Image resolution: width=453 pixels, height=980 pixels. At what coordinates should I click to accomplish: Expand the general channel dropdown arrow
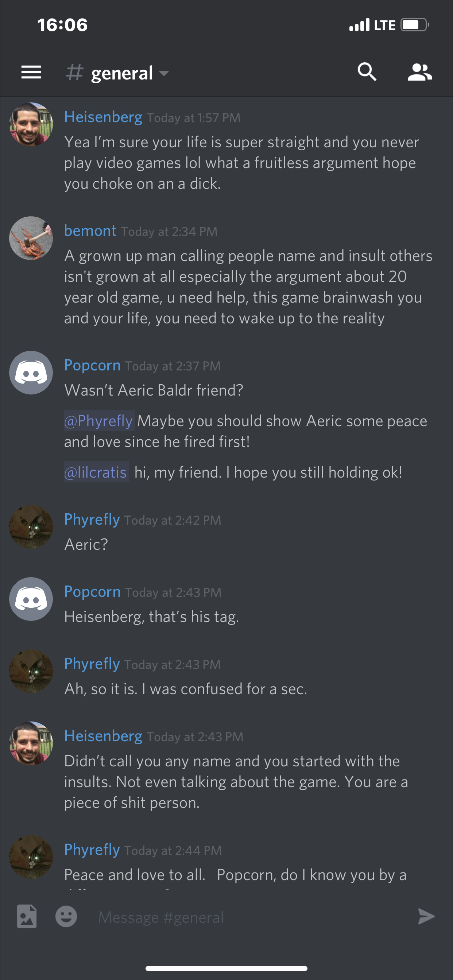164,73
